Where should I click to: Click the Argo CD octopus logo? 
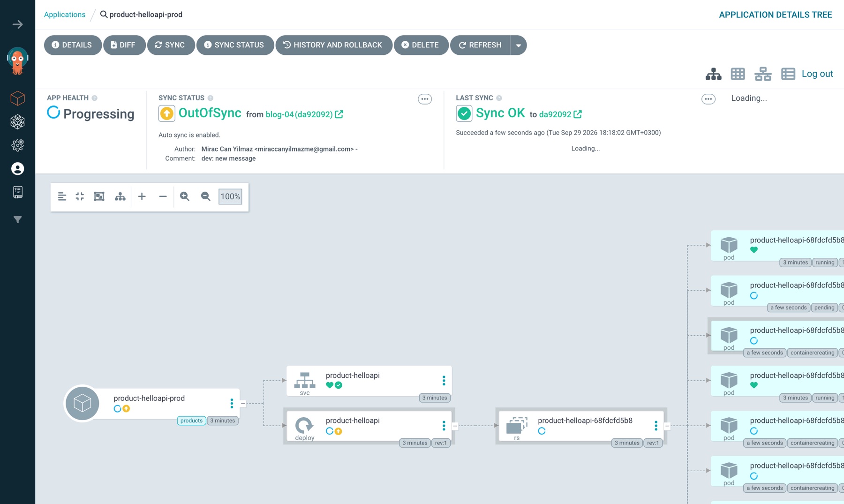pos(17,61)
